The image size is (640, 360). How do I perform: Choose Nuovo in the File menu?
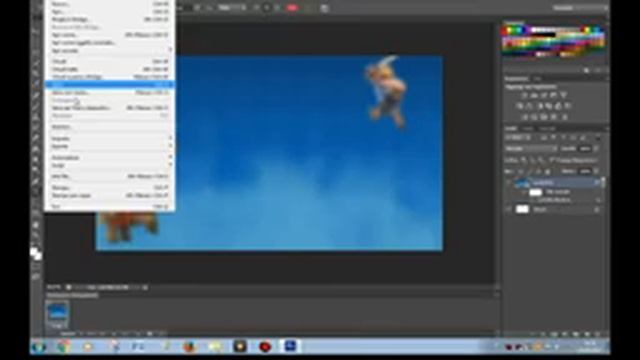pyautogui.click(x=109, y=4)
